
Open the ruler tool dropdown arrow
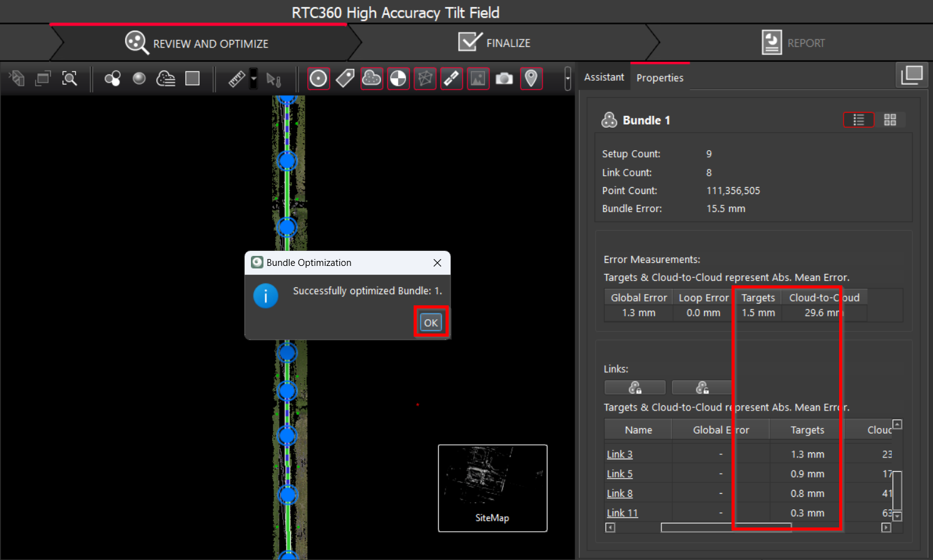click(253, 79)
